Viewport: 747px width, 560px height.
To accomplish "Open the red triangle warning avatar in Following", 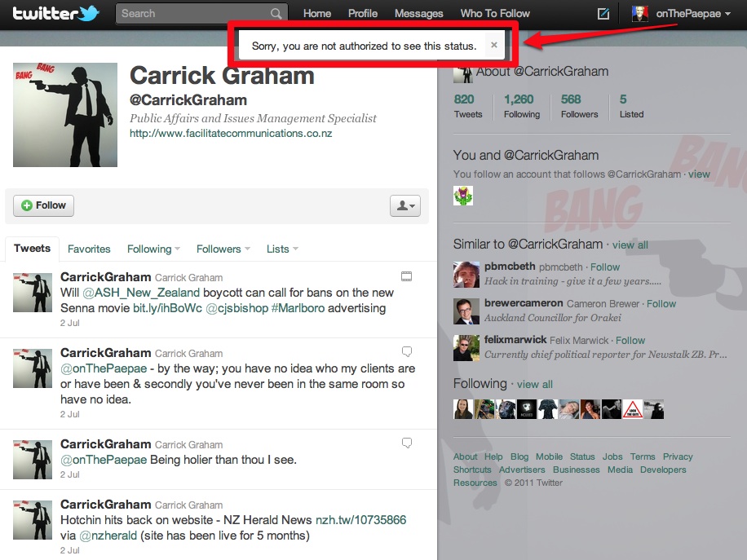I will coord(633,409).
